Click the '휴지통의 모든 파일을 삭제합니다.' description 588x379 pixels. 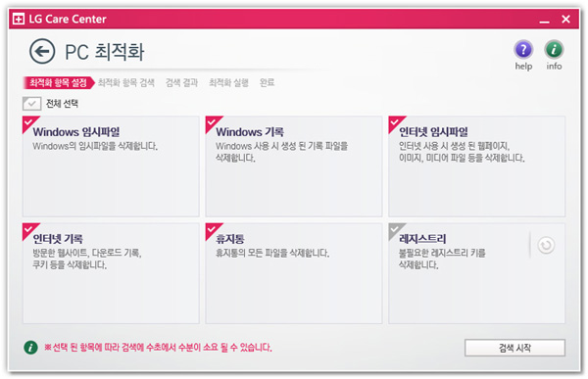[272, 253]
